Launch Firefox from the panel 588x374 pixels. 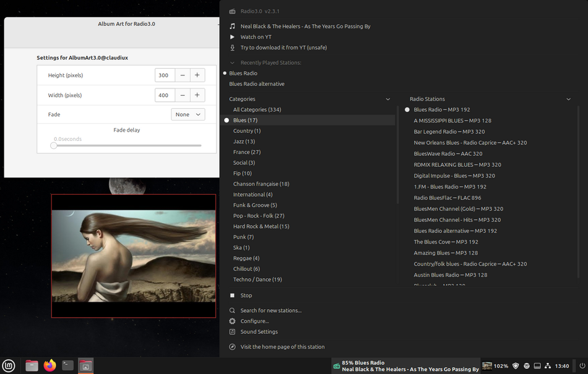tap(50, 365)
